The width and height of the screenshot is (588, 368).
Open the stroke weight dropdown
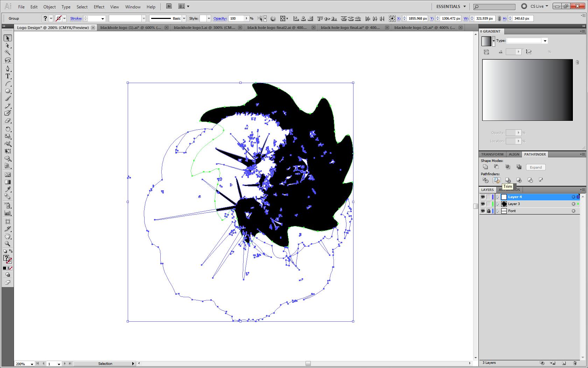103,19
